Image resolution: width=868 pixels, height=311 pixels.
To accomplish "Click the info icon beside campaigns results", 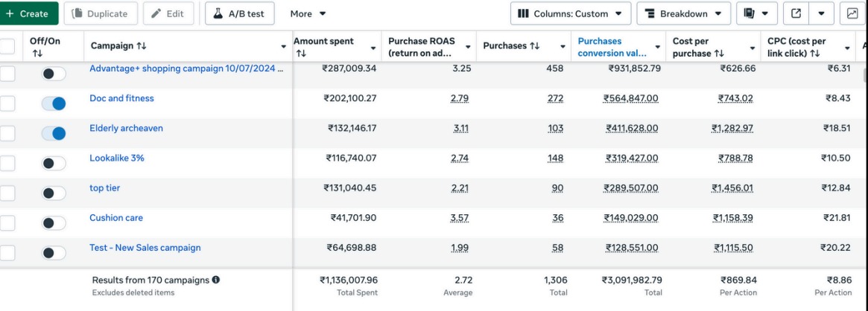I will click(x=216, y=280).
